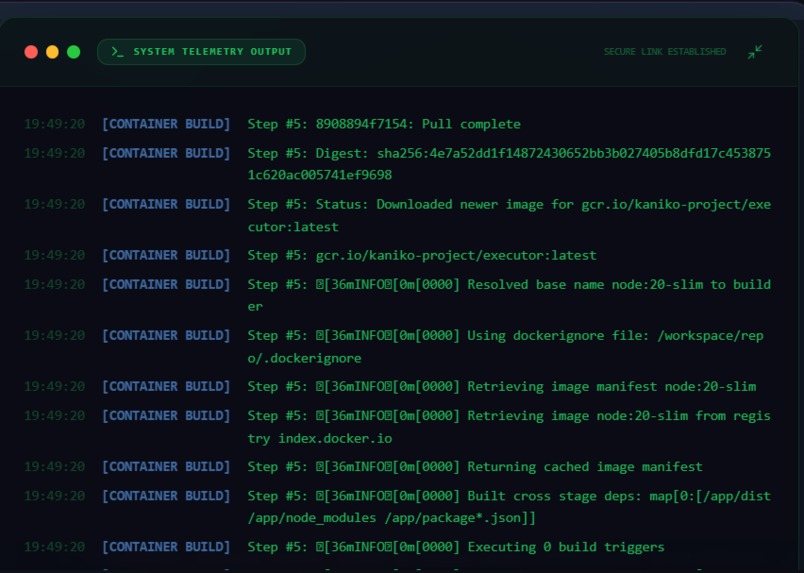This screenshot has width=804, height=573.
Task: Select the 'Resolved base name node:20-slim' log line
Action: pos(398,295)
